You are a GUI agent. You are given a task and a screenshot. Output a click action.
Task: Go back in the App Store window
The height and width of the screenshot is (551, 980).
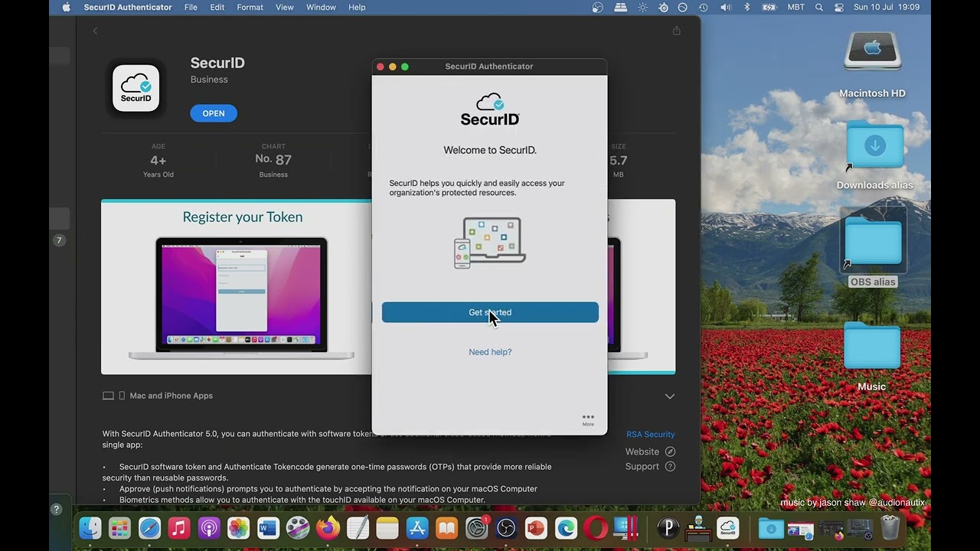[x=95, y=31]
